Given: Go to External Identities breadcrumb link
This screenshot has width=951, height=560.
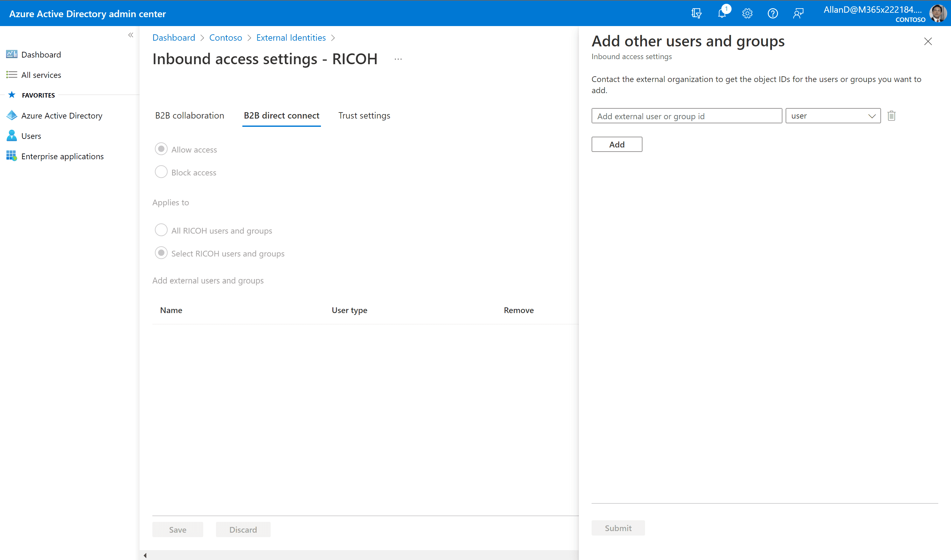Looking at the screenshot, I should pos(291,38).
